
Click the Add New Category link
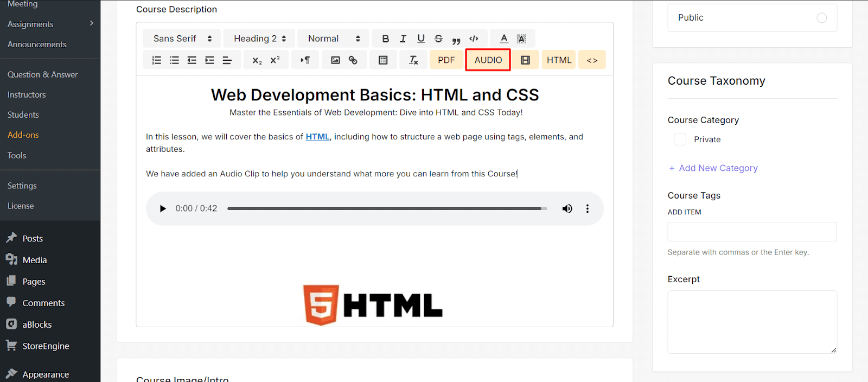click(x=717, y=168)
